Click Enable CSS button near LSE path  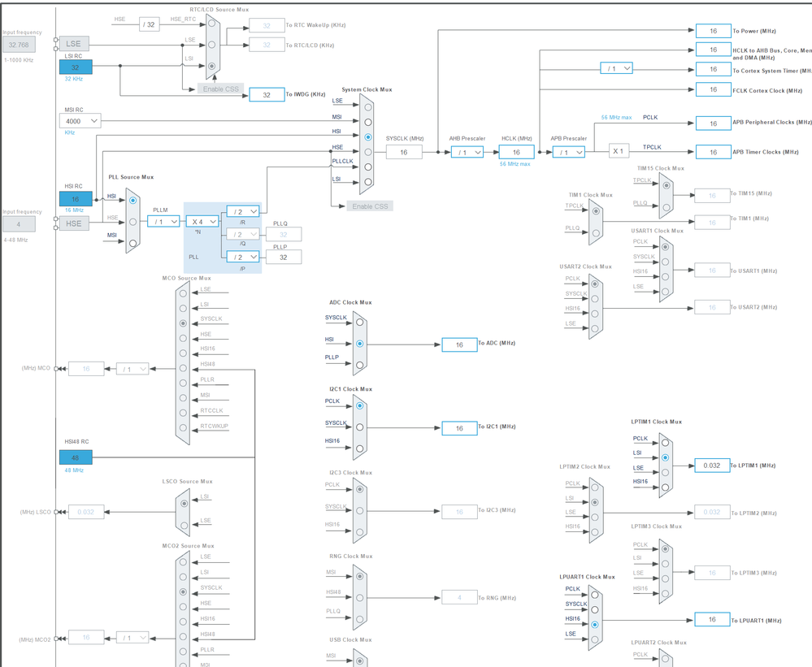[220, 89]
